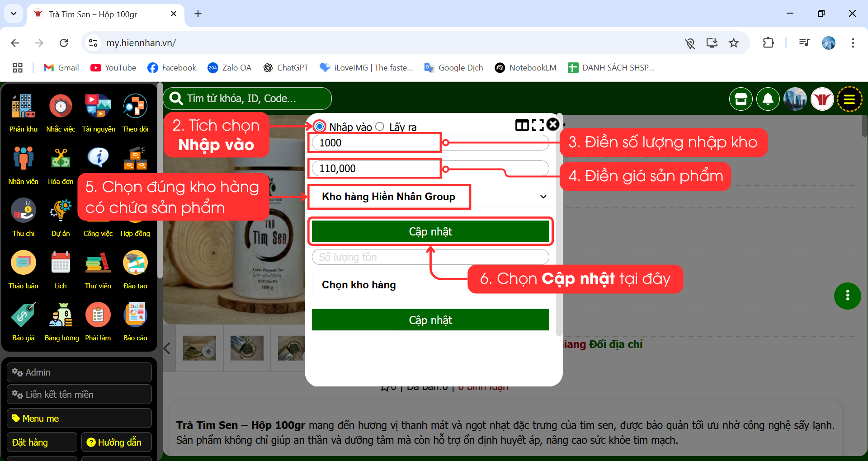Open the notifications bell icon
The height and width of the screenshot is (461, 868).
pos(768,99)
